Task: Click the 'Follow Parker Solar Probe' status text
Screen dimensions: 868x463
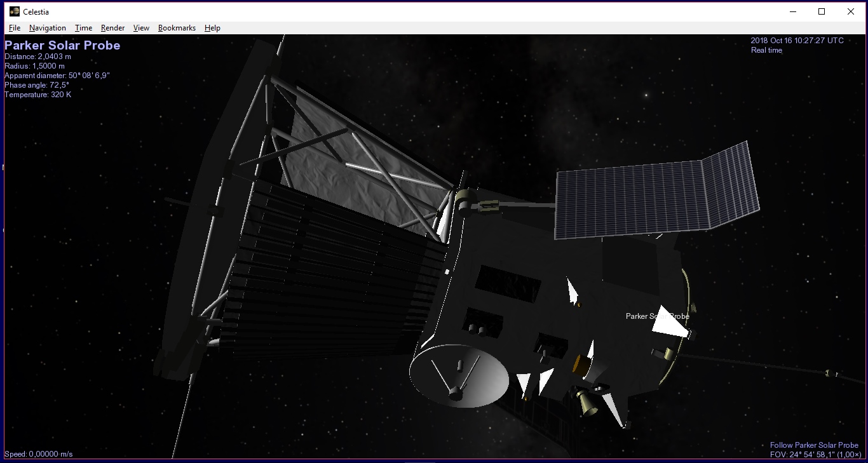Action: point(814,445)
